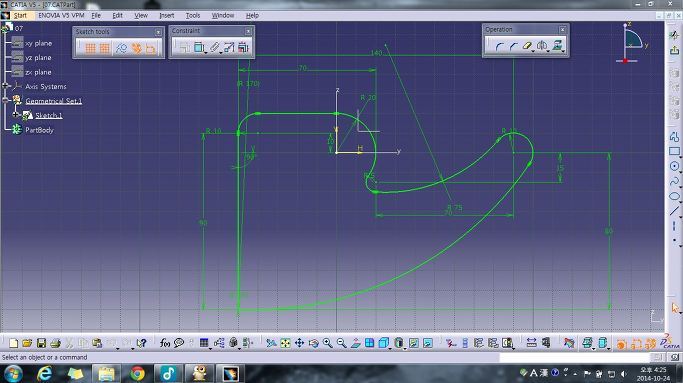The width and height of the screenshot is (683, 383).
Task: Close the Operation toolbar
Action: (563, 30)
